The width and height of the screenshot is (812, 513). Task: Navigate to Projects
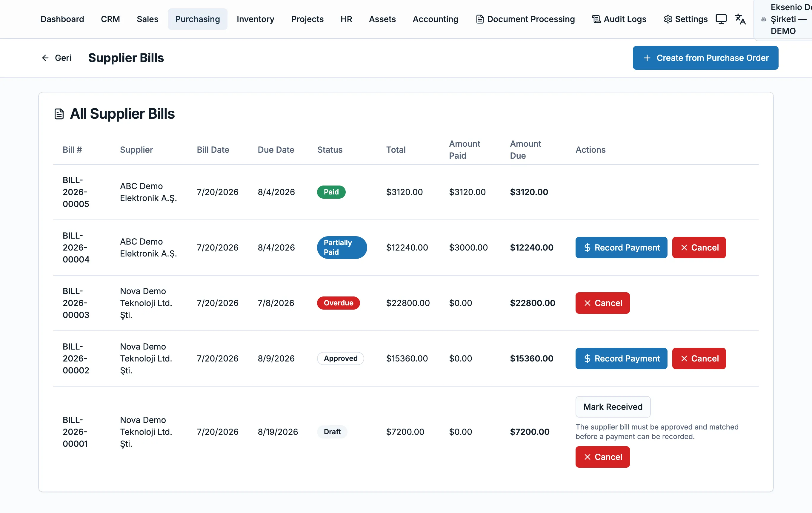(307, 19)
